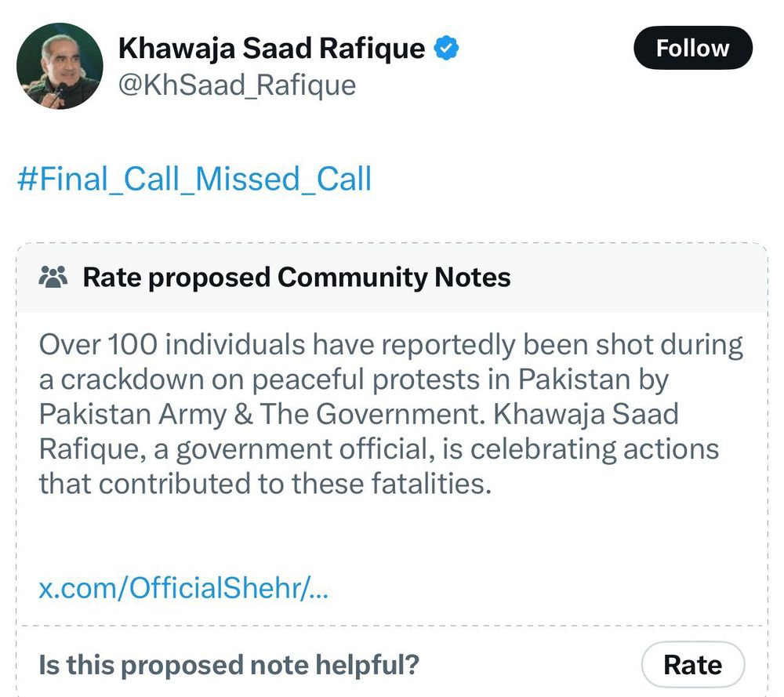The width and height of the screenshot is (784, 697).
Task: Click the bold display name in tweet header
Action: 271,49
